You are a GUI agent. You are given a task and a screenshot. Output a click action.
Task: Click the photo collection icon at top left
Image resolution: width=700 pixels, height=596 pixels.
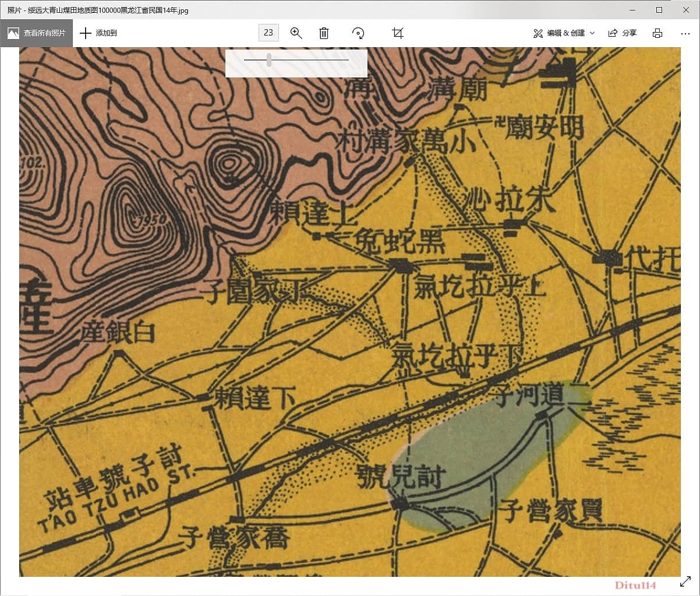pyautogui.click(x=13, y=33)
